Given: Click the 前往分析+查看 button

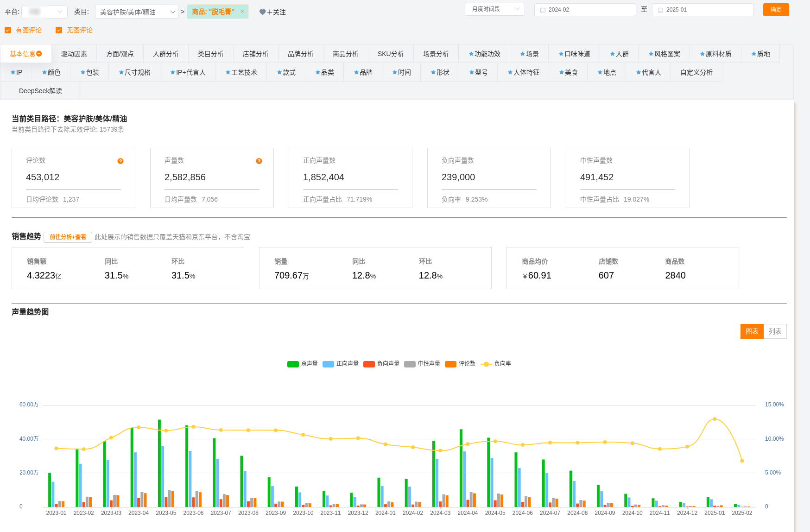Looking at the screenshot, I should (68, 237).
